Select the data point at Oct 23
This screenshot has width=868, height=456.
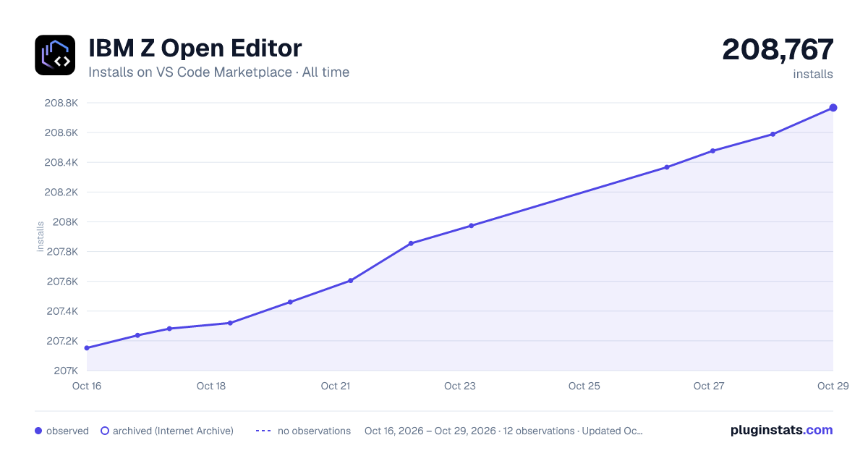[x=471, y=226]
